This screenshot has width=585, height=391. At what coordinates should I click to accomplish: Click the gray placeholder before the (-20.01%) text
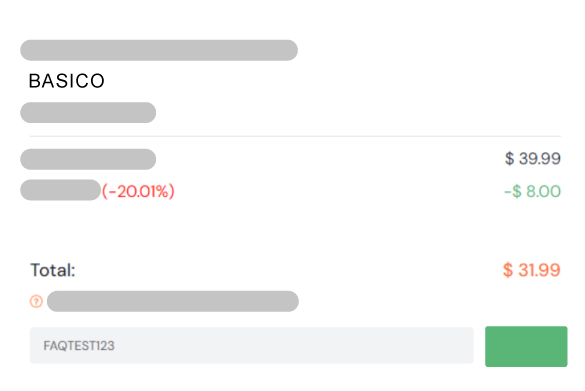pos(60,190)
